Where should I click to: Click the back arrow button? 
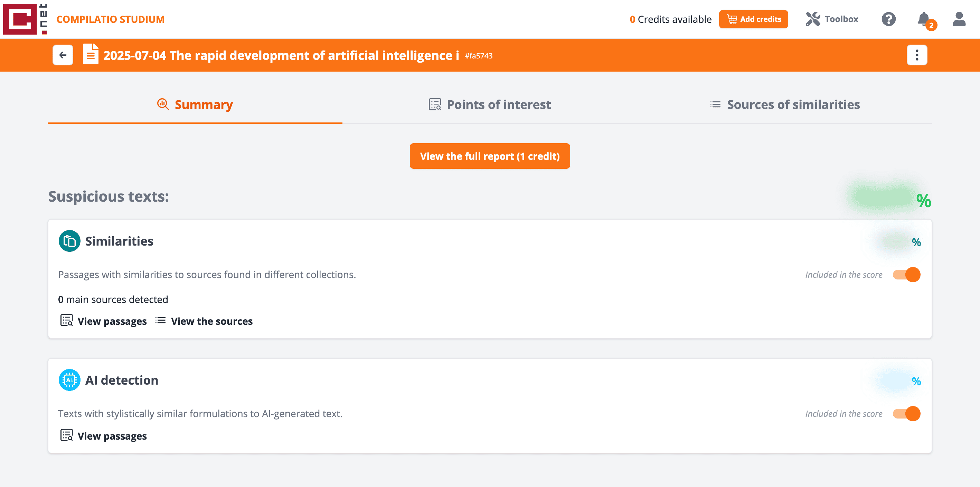[63, 55]
